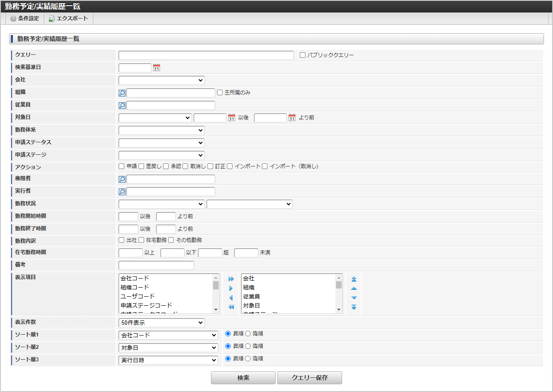Open the 会社 dropdown
The width and height of the screenshot is (553, 392).
click(161, 80)
